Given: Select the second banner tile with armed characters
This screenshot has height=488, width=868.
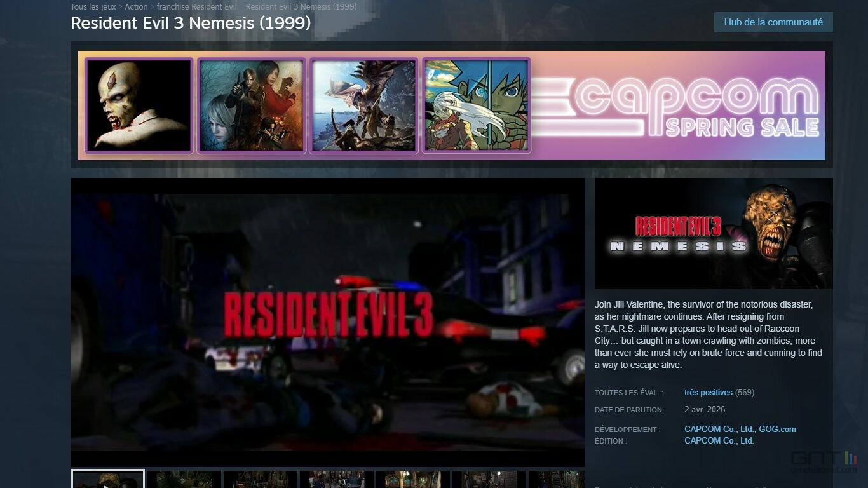Looking at the screenshot, I should pos(252,105).
